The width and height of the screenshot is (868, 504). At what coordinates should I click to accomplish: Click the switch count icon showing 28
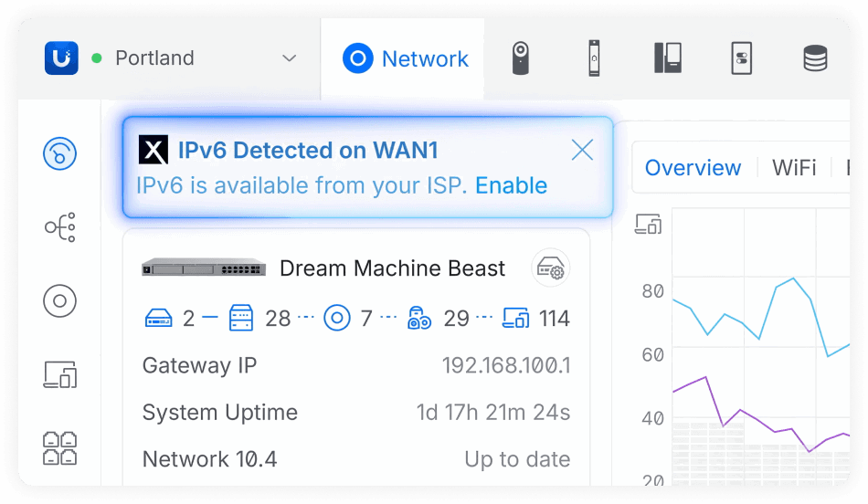pyautogui.click(x=241, y=318)
